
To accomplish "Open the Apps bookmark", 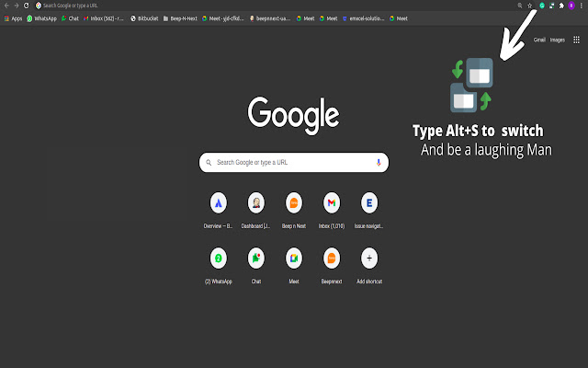I will coord(13,18).
